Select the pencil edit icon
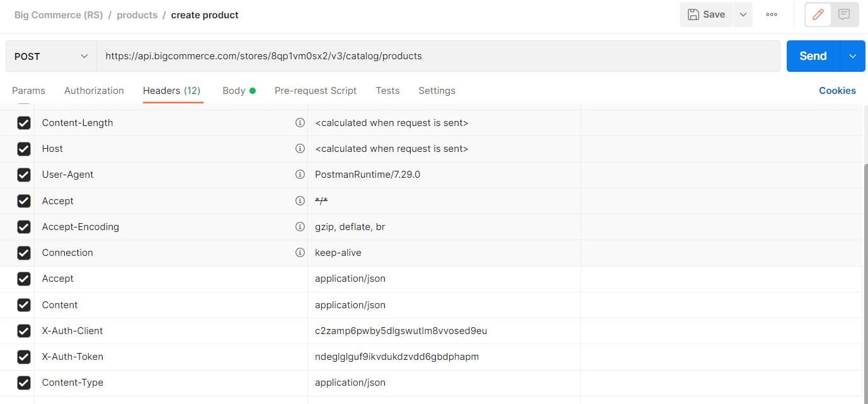This screenshot has height=404, width=868. coord(818,14)
